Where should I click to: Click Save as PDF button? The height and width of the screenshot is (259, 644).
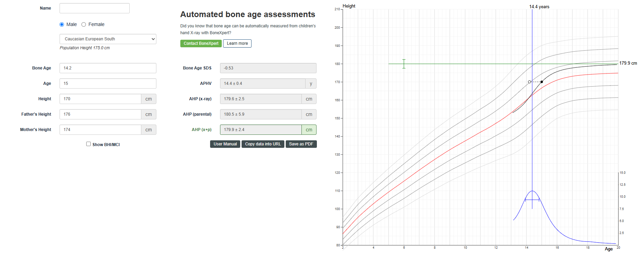301,144
